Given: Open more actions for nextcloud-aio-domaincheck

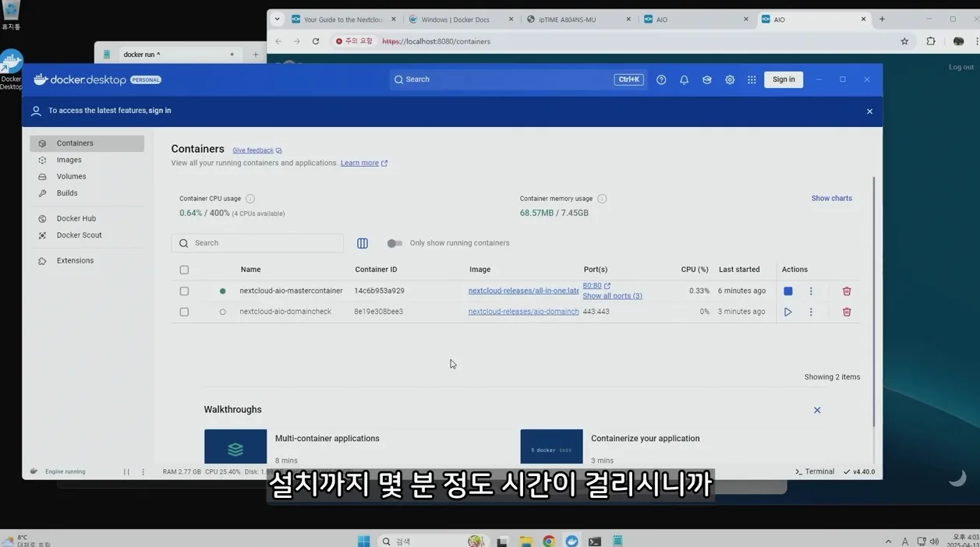Looking at the screenshot, I should (811, 312).
